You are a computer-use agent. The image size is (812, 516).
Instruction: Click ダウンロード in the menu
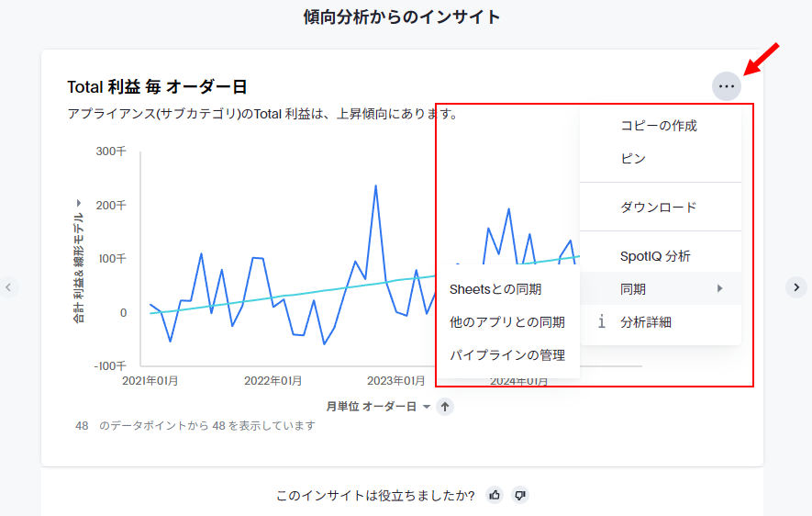[x=659, y=208]
